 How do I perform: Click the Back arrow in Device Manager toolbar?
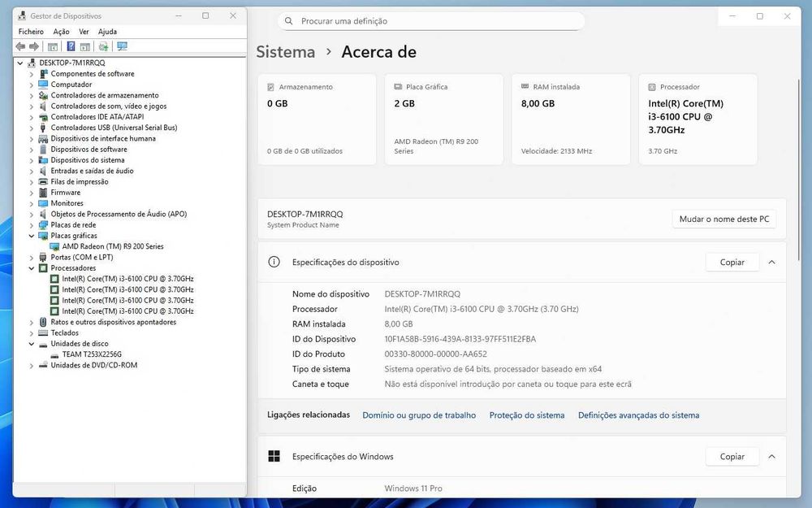click(x=21, y=46)
